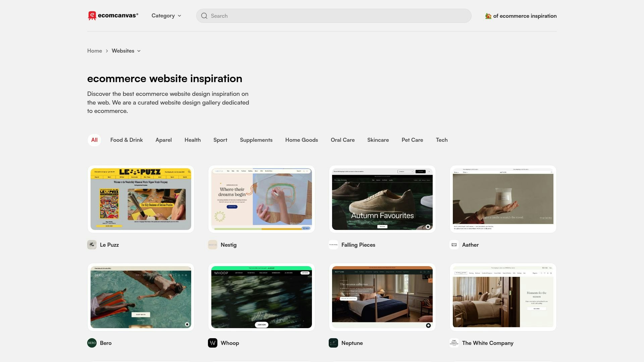Screen dimensions: 644x362
Task: Open the Nestig website thumbnail
Action: (262, 199)
